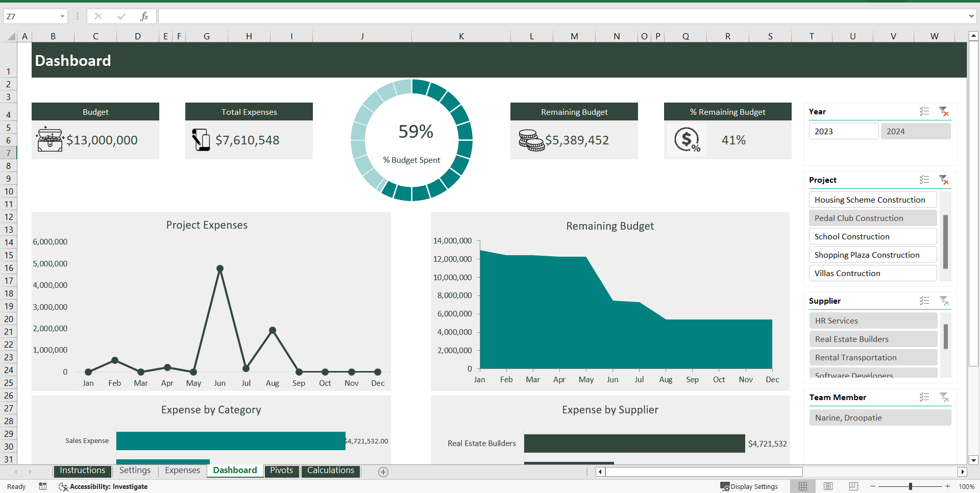
Task: Click the Project slicer scrollbar thumb
Action: (x=945, y=242)
